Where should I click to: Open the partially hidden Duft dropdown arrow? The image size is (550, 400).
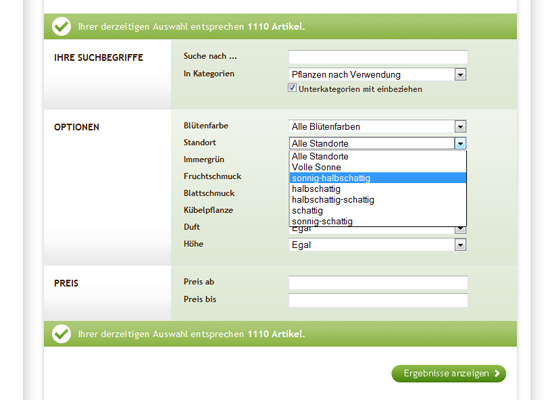pos(461,230)
